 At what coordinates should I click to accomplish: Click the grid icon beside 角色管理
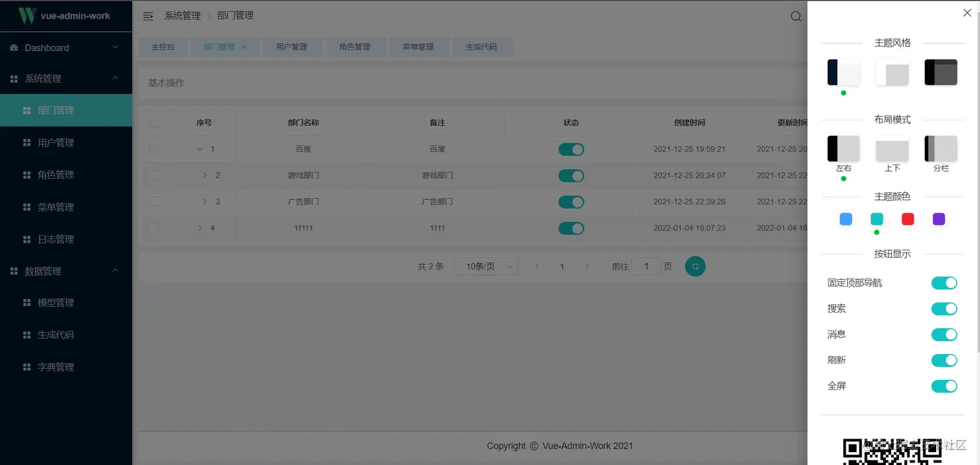pyautogui.click(x=27, y=175)
